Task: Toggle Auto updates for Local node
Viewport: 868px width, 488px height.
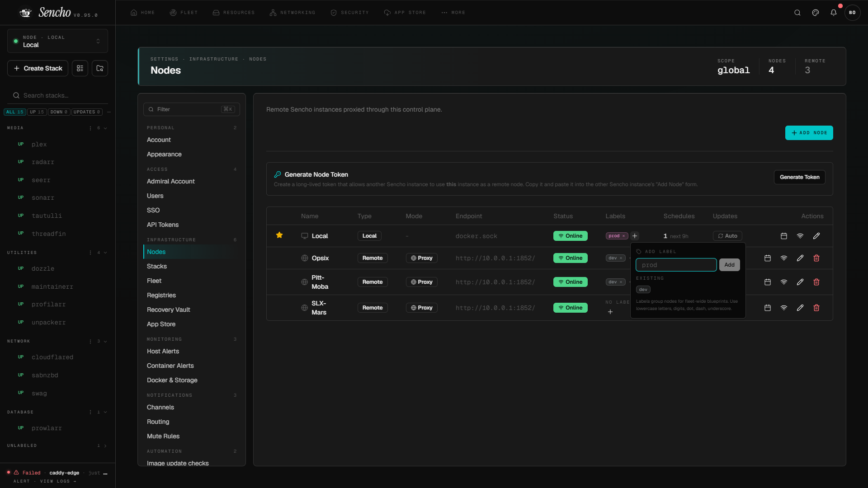Action: [727, 236]
